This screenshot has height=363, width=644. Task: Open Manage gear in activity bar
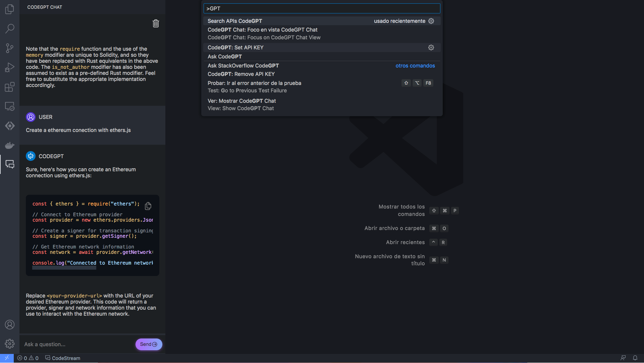click(10, 344)
